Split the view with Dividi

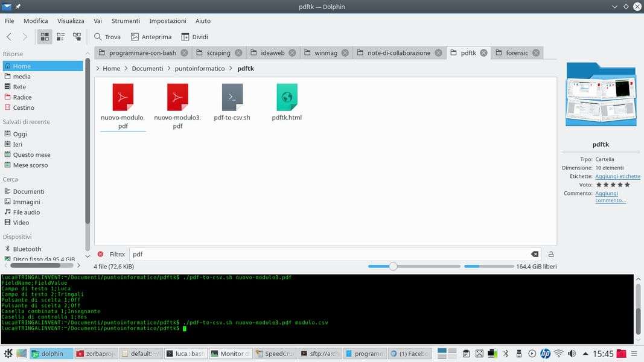194,37
